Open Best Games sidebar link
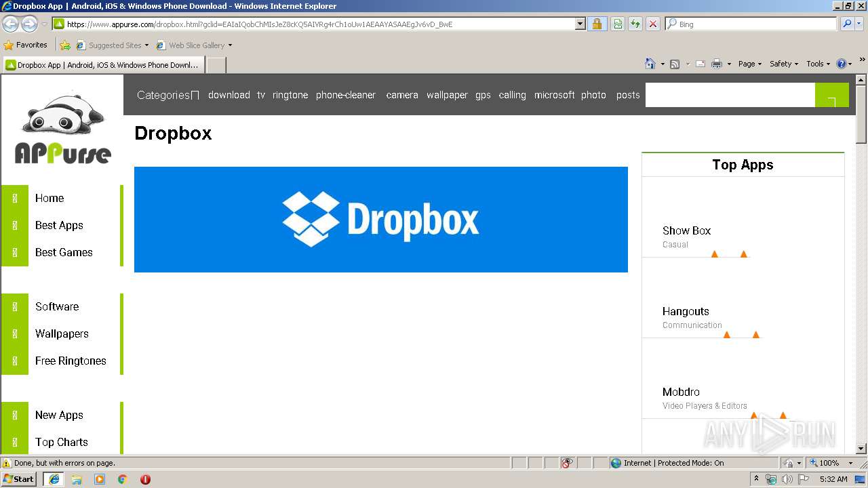 [x=64, y=252]
